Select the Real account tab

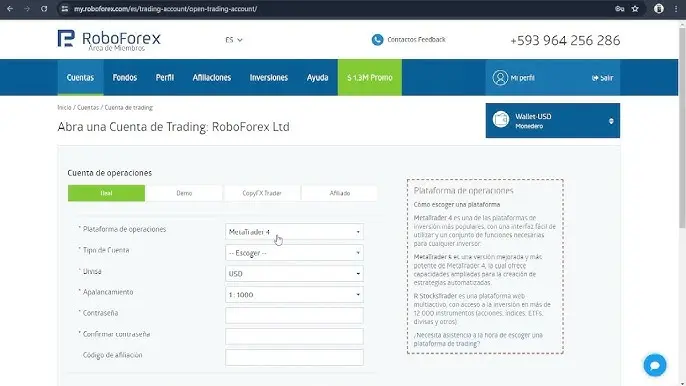click(106, 193)
